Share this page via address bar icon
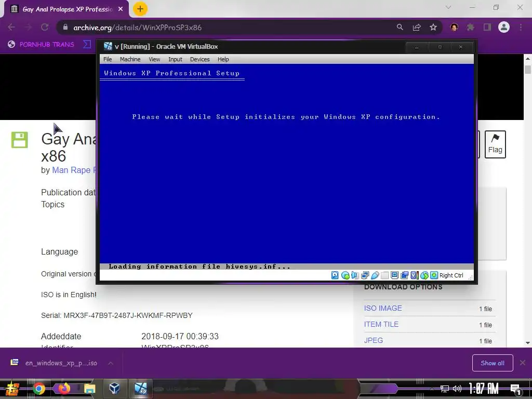532x399 pixels. point(417,27)
